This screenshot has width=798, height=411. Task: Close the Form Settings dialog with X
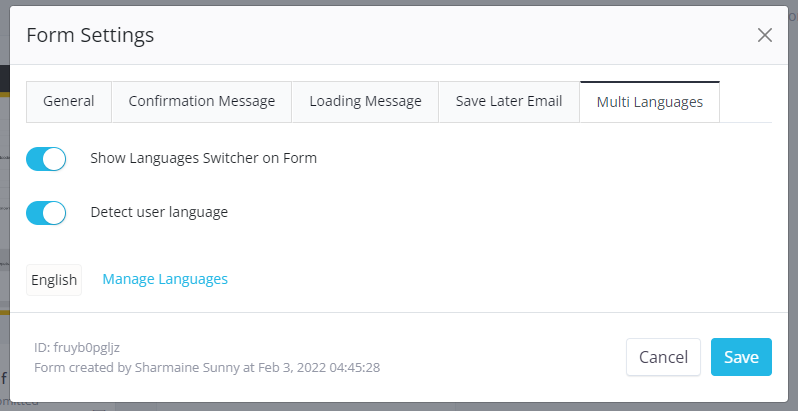pyautogui.click(x=765, y=35)
